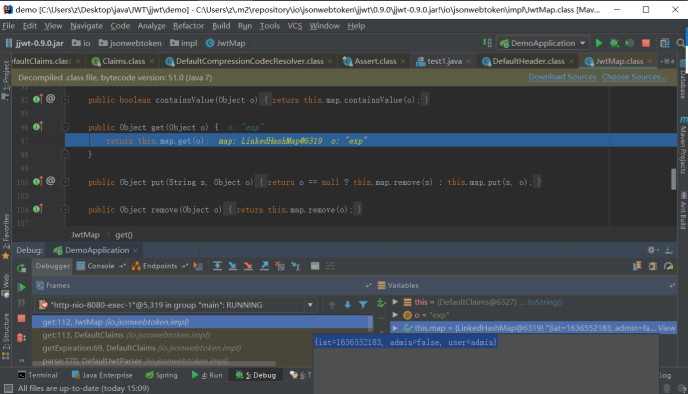688x394 pixels.
Task: Open the Endpoints tab in debugger
Action: 160,266
